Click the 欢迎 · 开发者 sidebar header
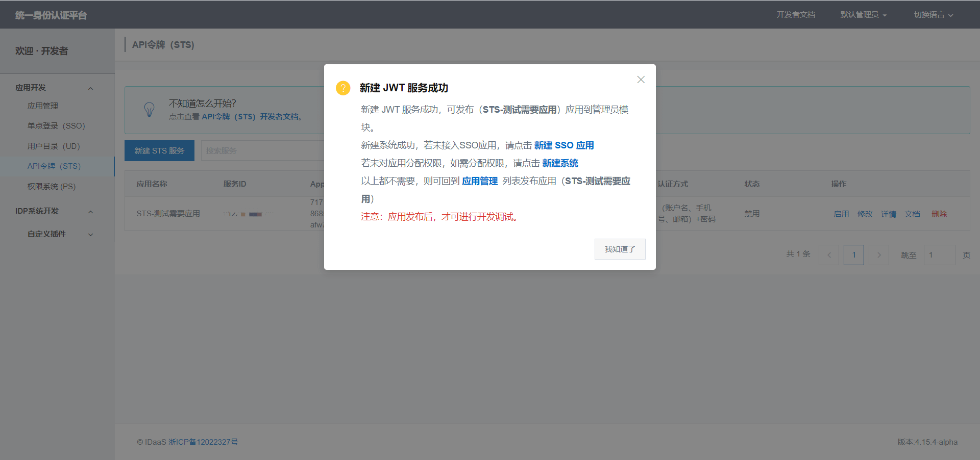This screenshot has height=460, width=980. (41, 51)
